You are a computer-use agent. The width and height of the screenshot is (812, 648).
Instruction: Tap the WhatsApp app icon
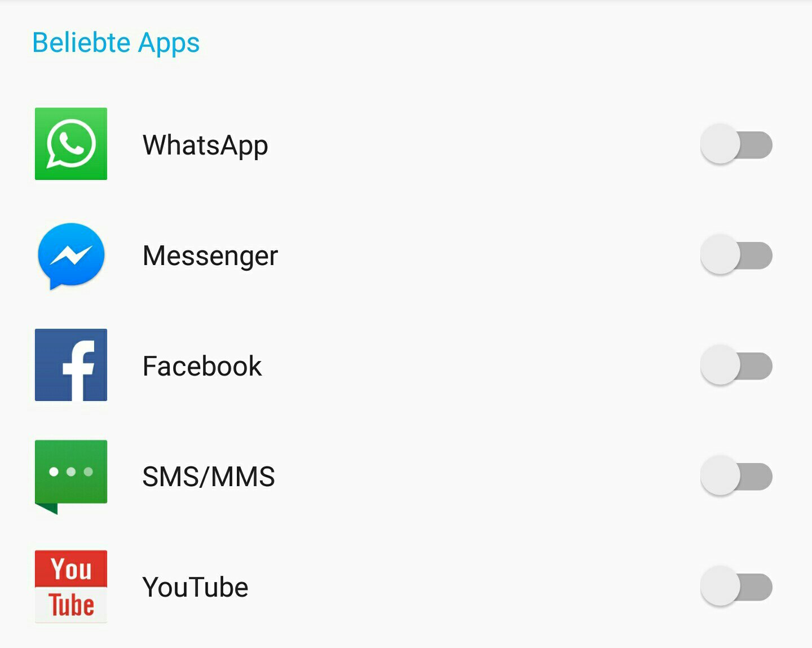[71, 144]
